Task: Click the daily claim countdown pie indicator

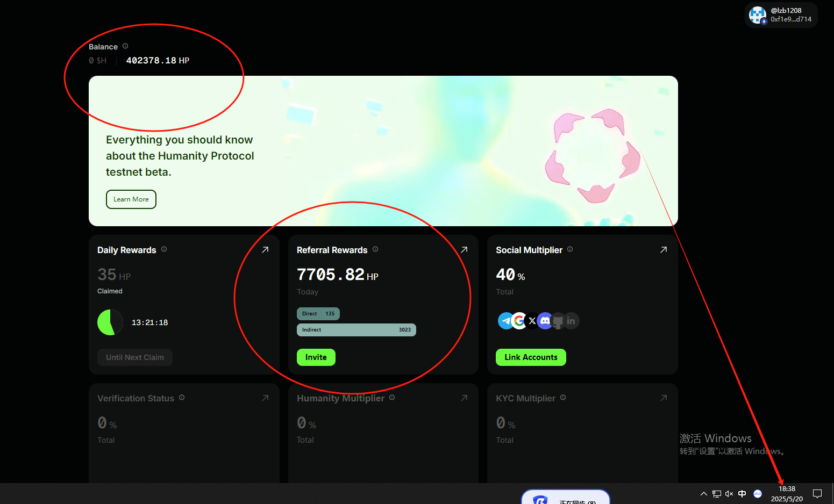Action: click(x=110, y=322)
